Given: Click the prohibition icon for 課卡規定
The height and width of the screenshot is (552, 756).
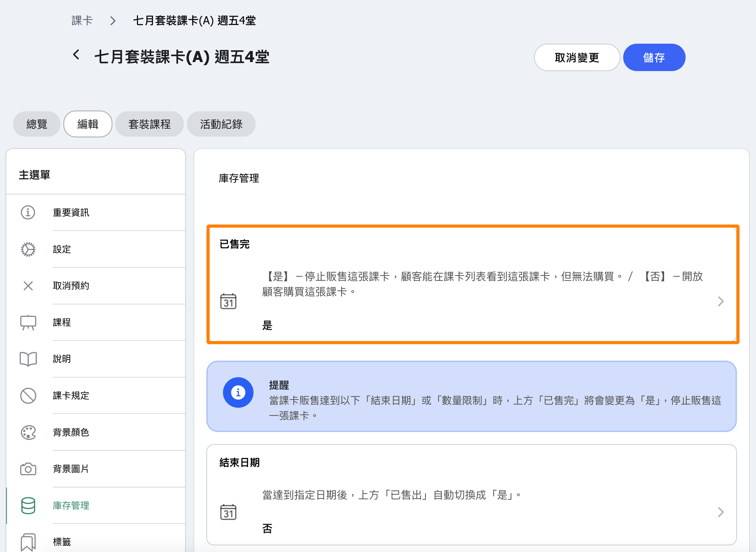Looking at the screenshot, I should point(28,396).
